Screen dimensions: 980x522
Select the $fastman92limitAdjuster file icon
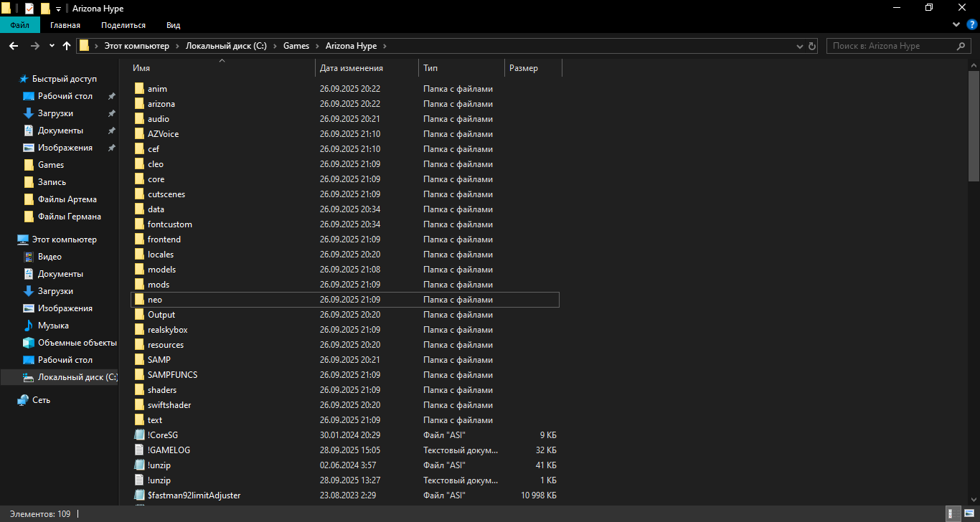click(x=140, y=495)
